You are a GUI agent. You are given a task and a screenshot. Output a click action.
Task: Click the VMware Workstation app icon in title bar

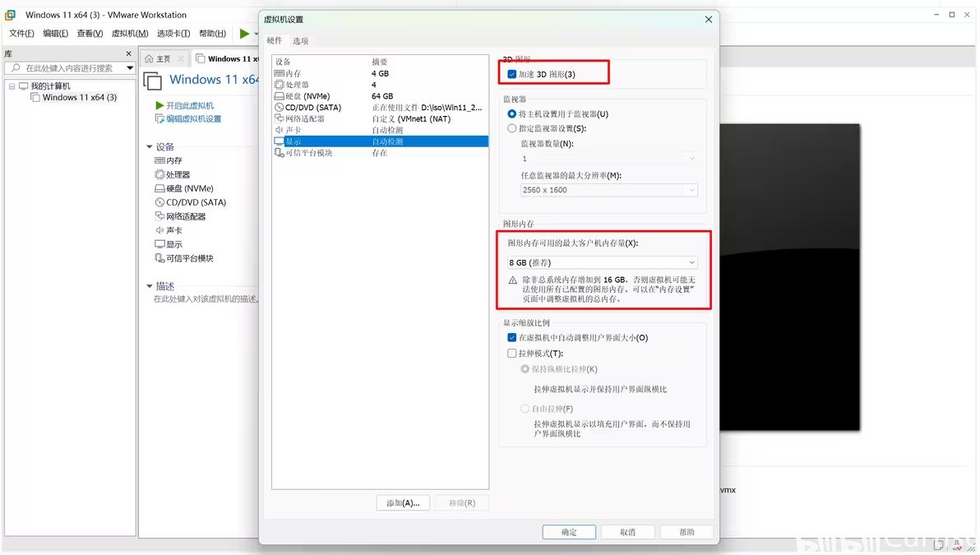coord(10,15)
